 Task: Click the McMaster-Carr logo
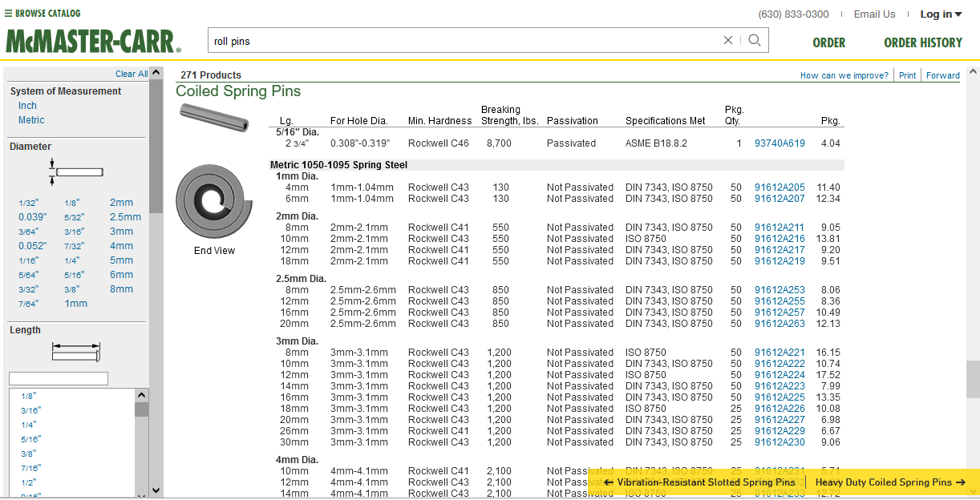[94, 42]
